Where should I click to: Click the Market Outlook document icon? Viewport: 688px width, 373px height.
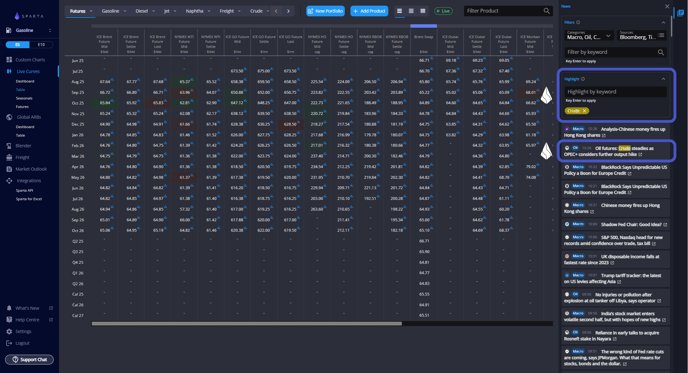click(9, 169)
